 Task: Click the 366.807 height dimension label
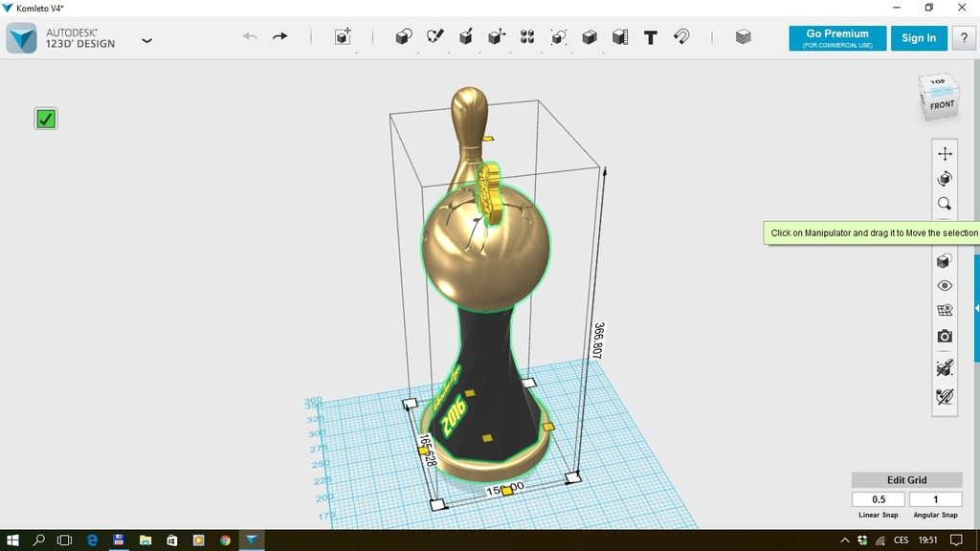pos(599,341)
